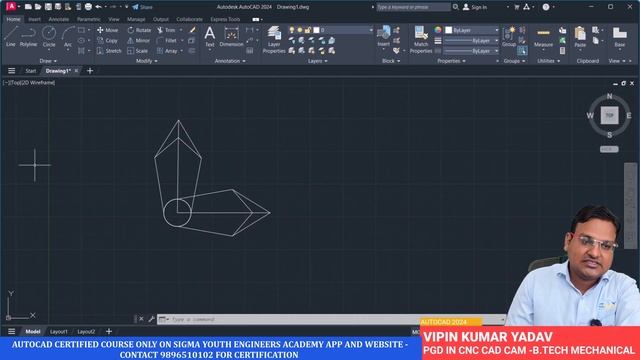Image resolution: width=640 pixels, height=360 pixels.
Task: Expand the Draw panel
Action: coord(48,61)
